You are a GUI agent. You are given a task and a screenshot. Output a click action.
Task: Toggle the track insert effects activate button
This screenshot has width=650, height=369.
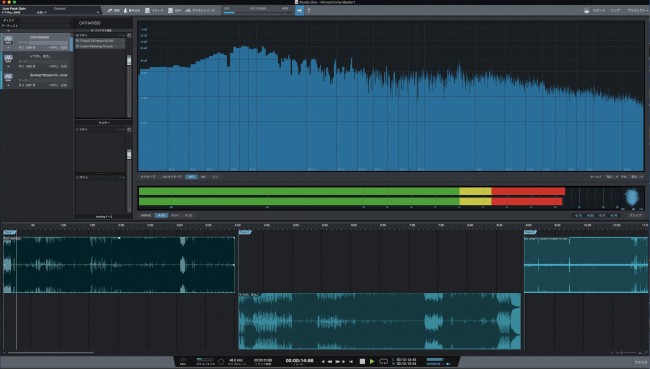(78, 36)
